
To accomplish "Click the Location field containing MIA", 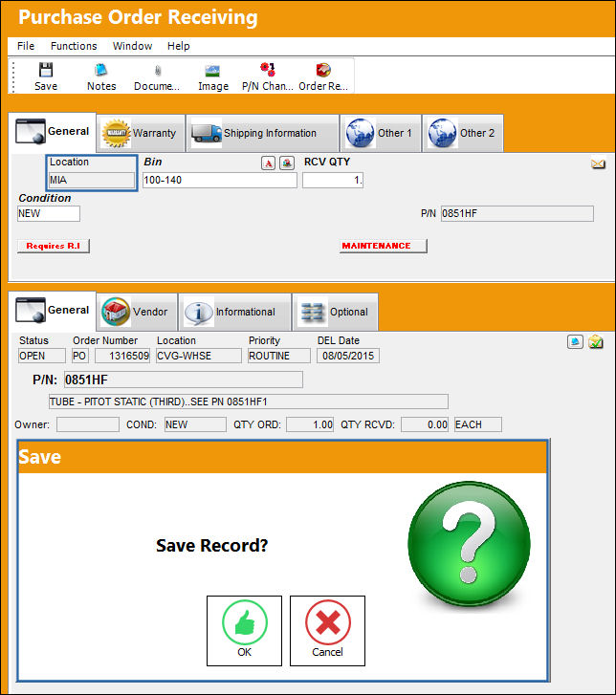I will [92, 180].
